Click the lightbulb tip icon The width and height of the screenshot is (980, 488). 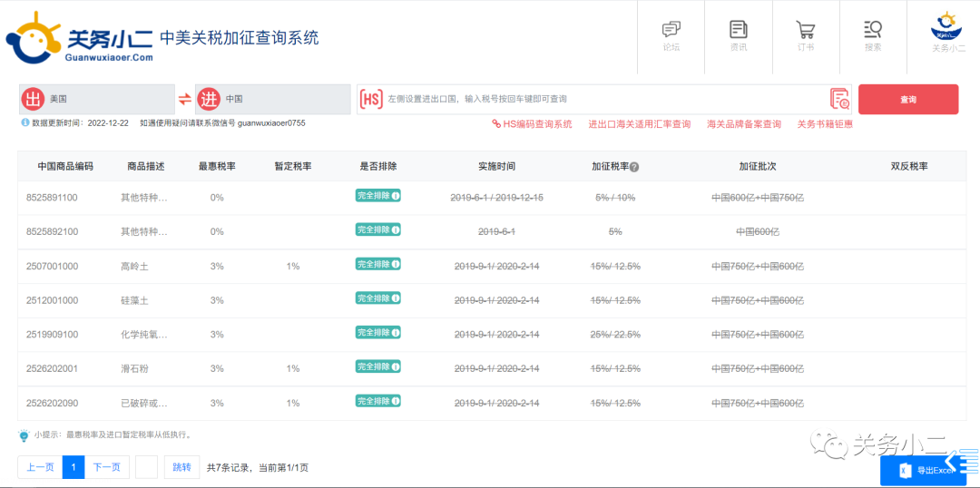click(x=24, y=435)
